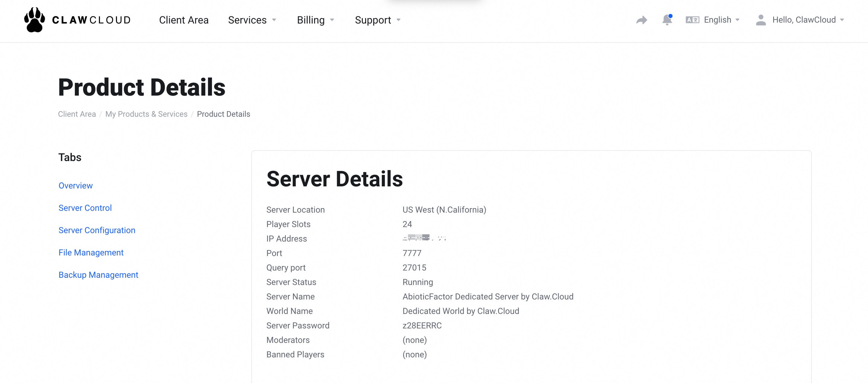This screenshot has width=868, height=383.
Task: Open the Overview tab
Action: (76, 185)
